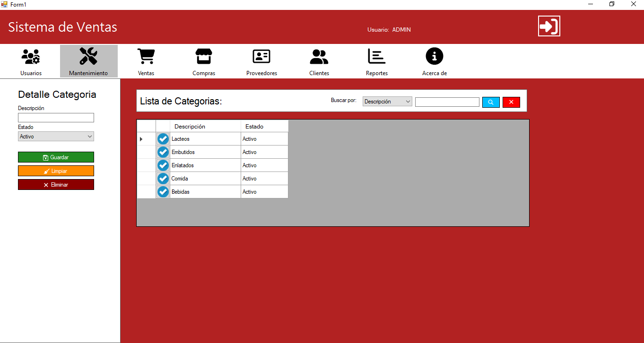Open the Usuarios section icon

[x=31, y=57]
